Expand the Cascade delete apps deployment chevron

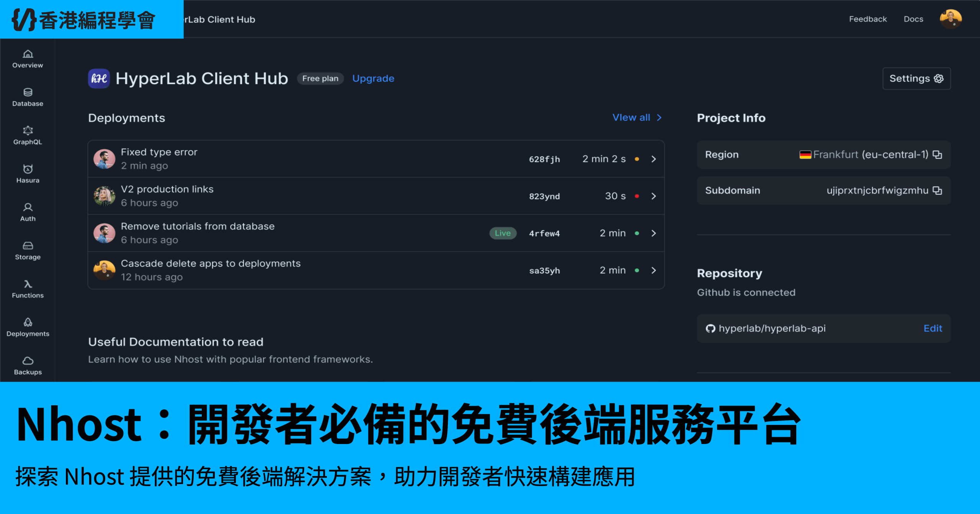pos(653,270)
